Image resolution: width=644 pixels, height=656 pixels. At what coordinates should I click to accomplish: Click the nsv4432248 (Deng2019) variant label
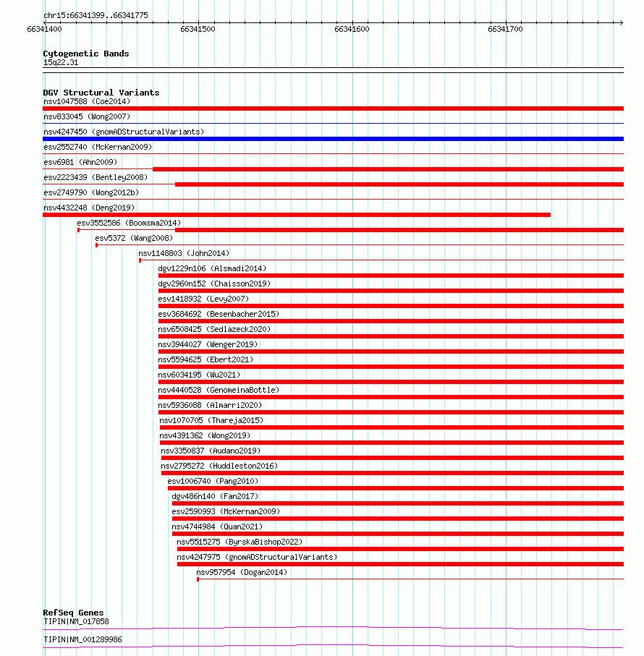point(89,208)
